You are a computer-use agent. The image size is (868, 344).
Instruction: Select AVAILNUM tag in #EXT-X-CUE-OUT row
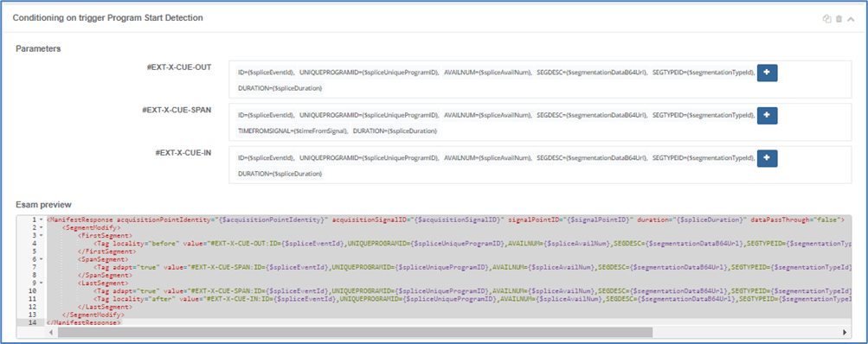pos(488,73)
